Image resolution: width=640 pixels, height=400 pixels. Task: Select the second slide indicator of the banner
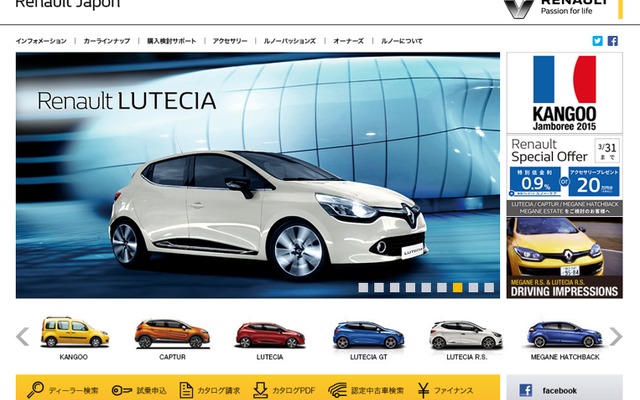tap(379, 288)
